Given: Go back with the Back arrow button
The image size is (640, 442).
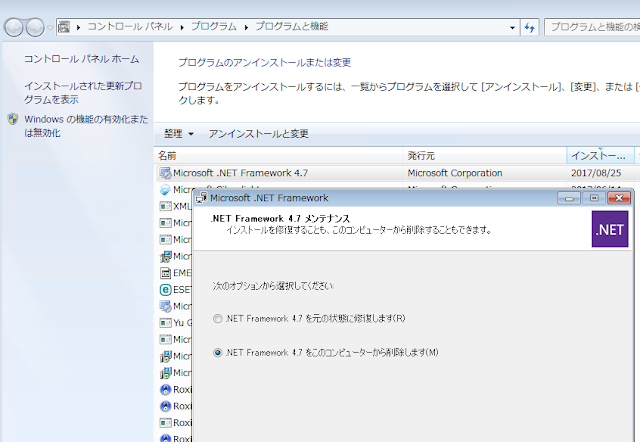Looking at the screenshot, I should point(13,28).
